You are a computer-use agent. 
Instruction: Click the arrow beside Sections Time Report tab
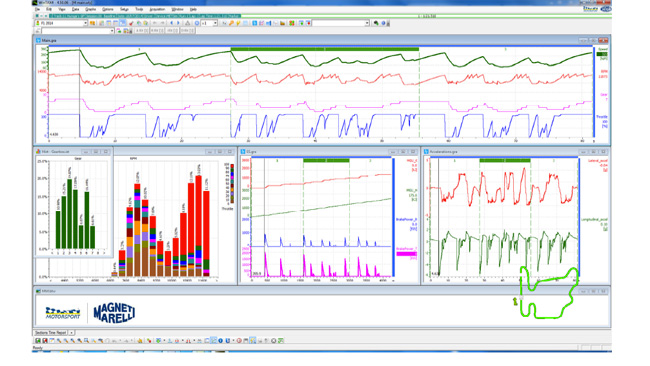click(x=71, y=332)
